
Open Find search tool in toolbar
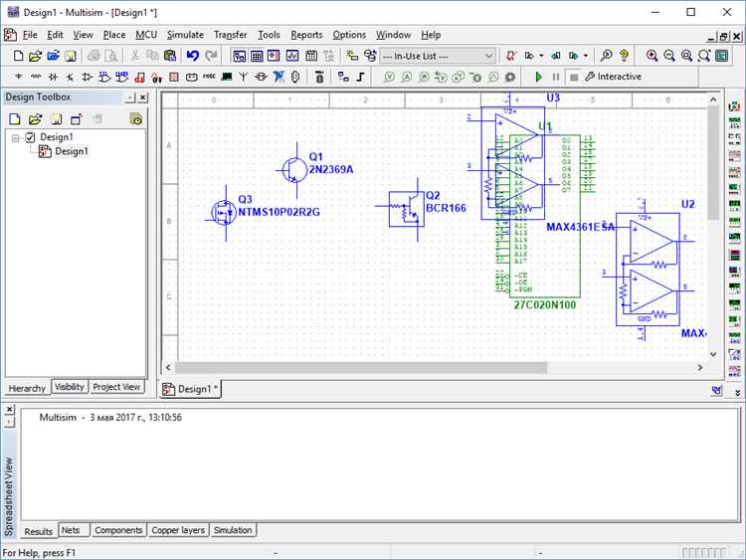pos(606,56)
